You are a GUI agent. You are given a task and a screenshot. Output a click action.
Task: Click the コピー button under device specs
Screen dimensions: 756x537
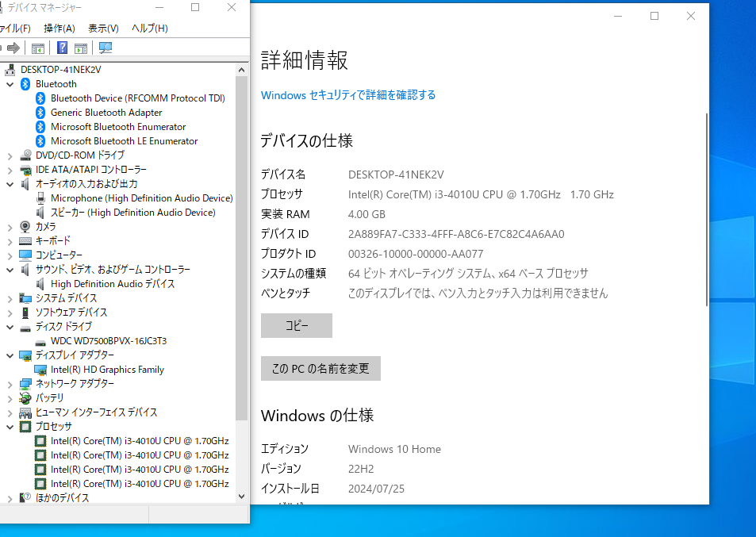[297, 325]
